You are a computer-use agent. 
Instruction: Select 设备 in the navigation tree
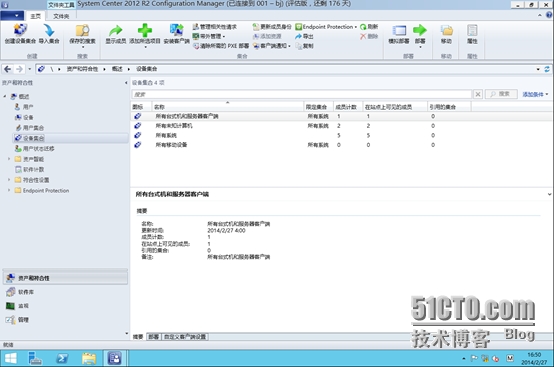28,117
